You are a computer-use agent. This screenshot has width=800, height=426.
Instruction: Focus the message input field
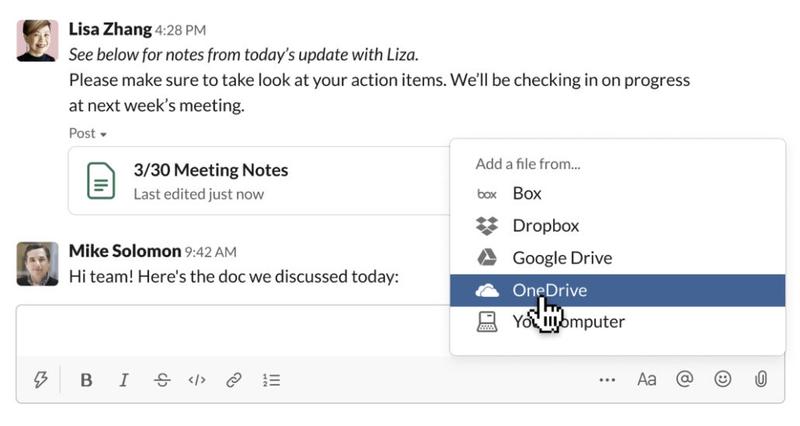[233, 332]
